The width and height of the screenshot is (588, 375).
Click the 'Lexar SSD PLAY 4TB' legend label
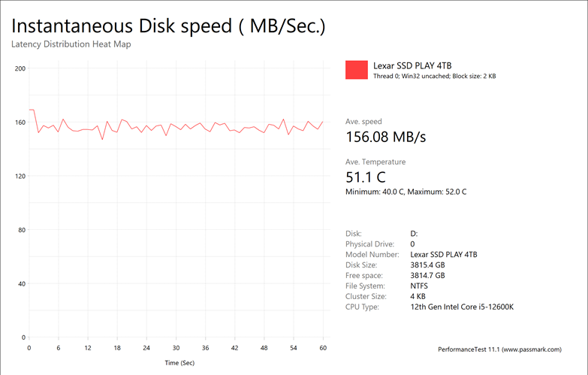click(x=412, y=65)
